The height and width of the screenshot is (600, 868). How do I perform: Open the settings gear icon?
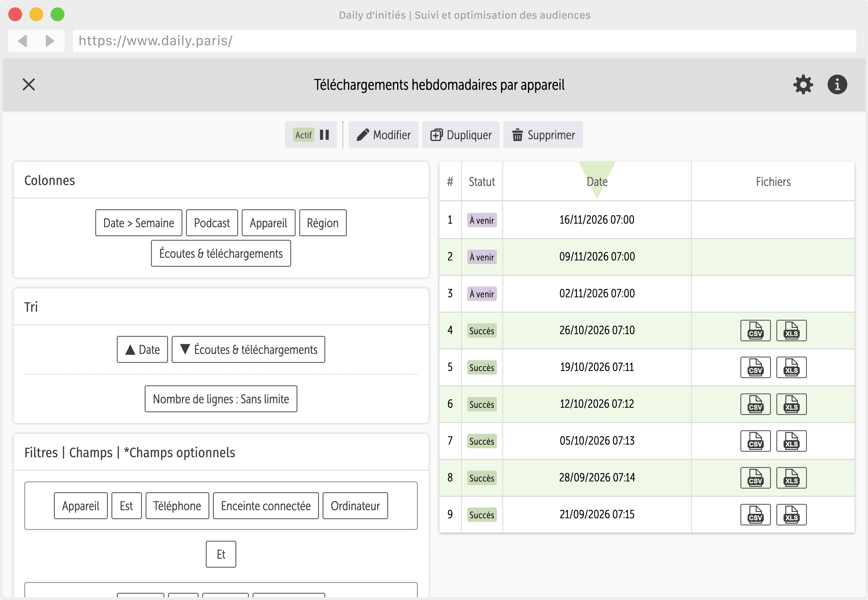point(803,85)
